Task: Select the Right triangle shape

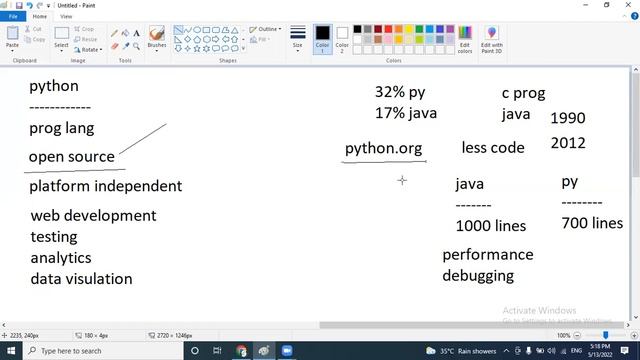Action: click(178, 39)
